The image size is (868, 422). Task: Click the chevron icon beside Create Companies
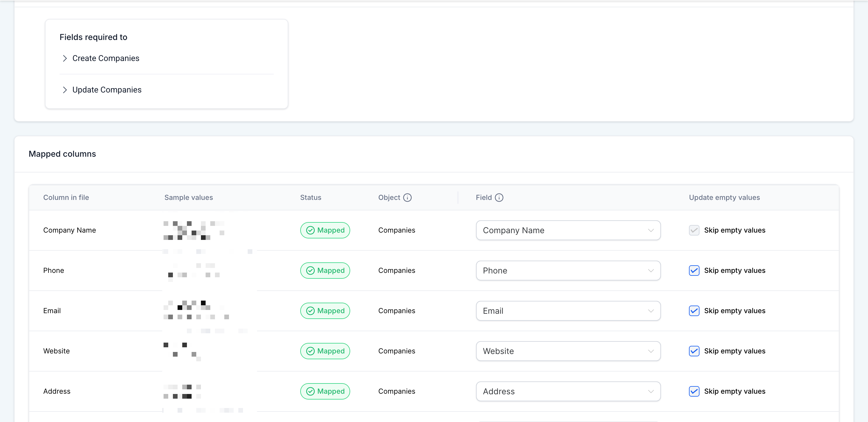[65, 58]
